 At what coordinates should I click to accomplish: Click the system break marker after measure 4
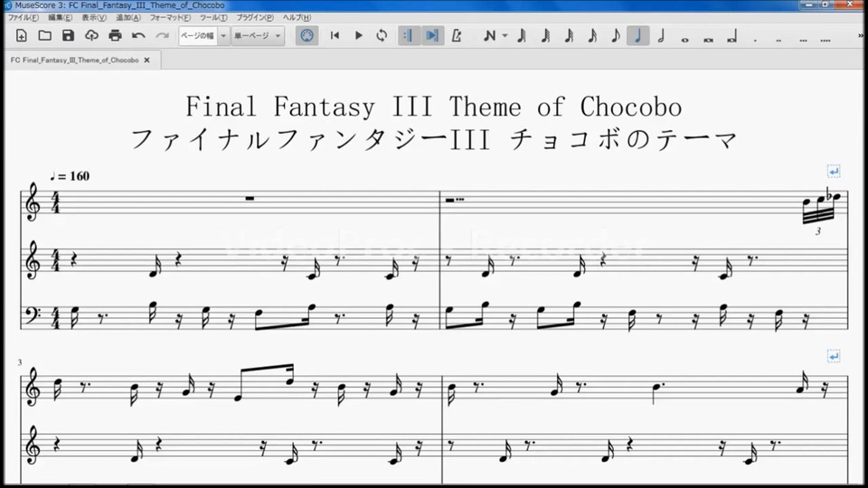click(833, 356)
